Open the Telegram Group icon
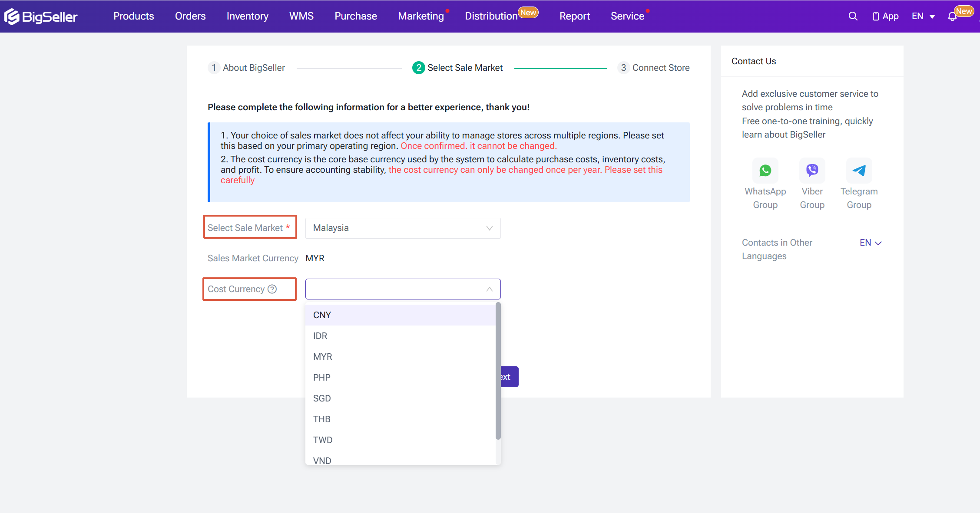The width and height of the screenshot is (980, 513). click(x=859, y=171)
